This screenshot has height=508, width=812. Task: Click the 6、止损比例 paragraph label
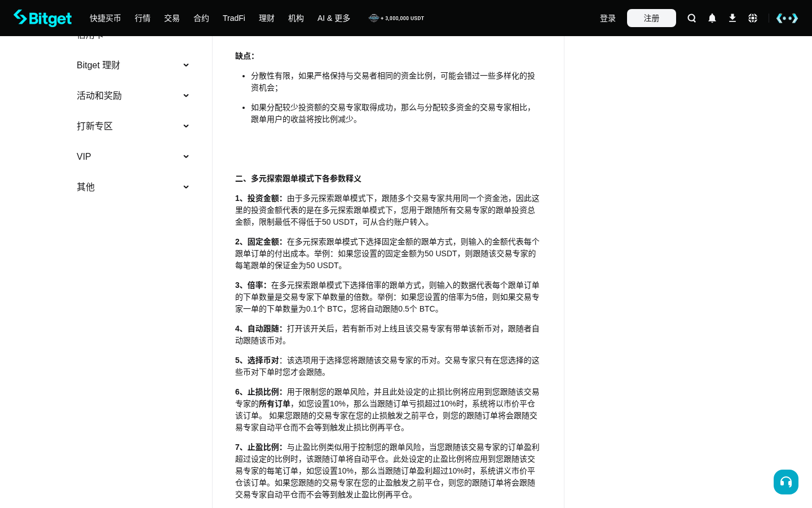(259, 392)
